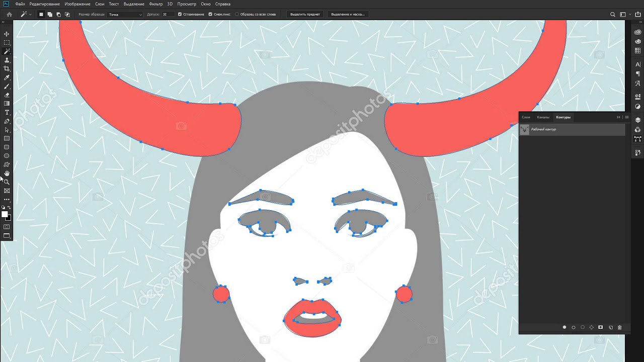This screenshot has width=644, height=362.
Task: Toggle the Сглаживание checkbox
Action: (180, 15)
